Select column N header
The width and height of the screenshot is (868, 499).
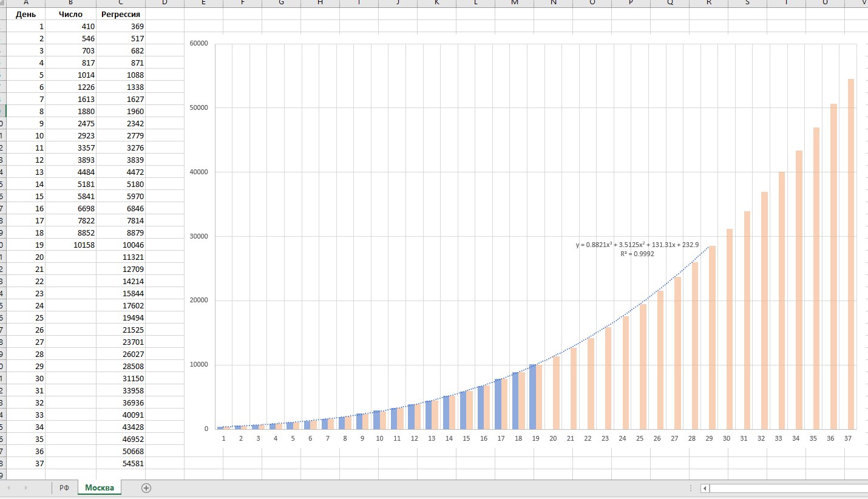point(553,3)
